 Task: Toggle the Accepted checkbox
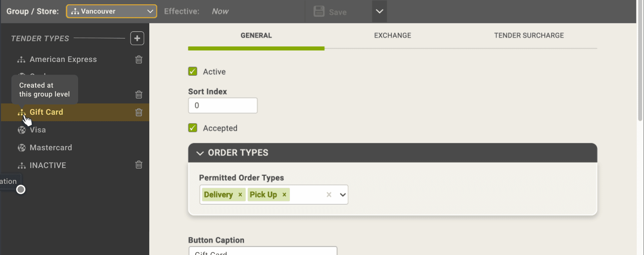click(193, 128)
